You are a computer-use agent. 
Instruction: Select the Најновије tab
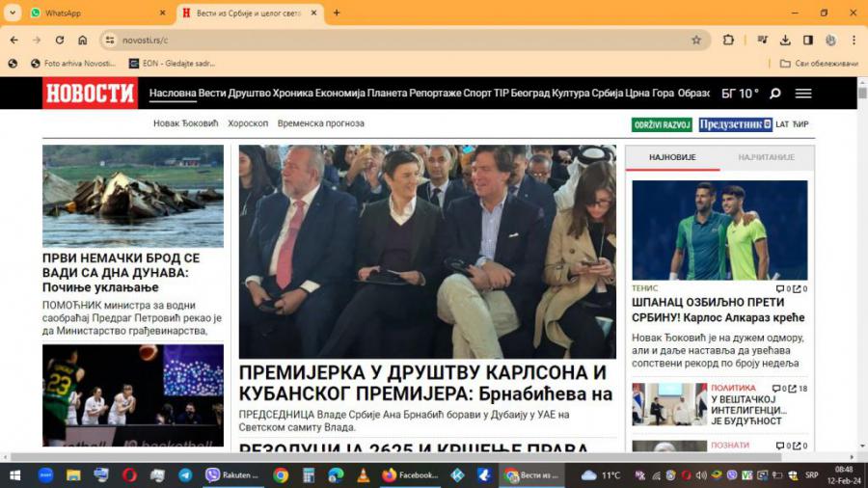672,157
